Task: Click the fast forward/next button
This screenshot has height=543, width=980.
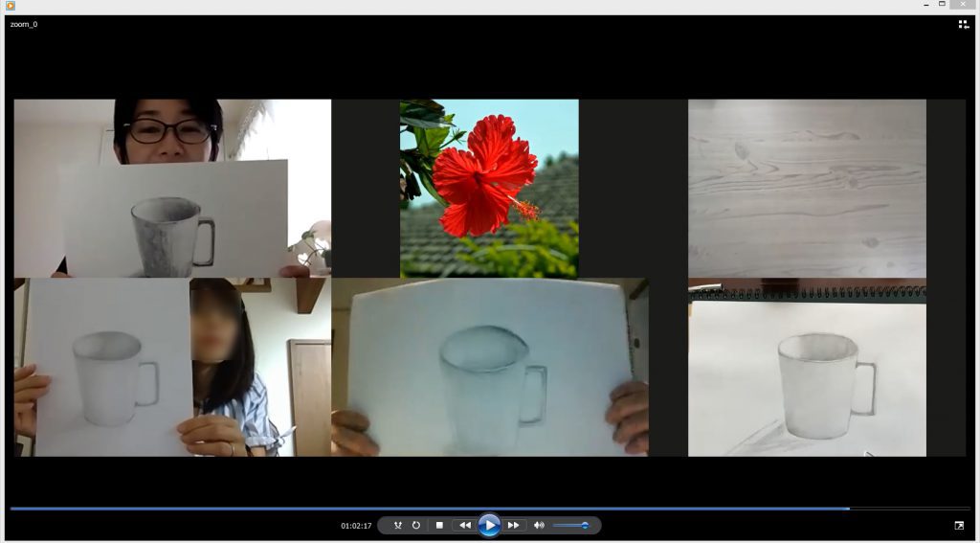Action: [x=514, y=525]
